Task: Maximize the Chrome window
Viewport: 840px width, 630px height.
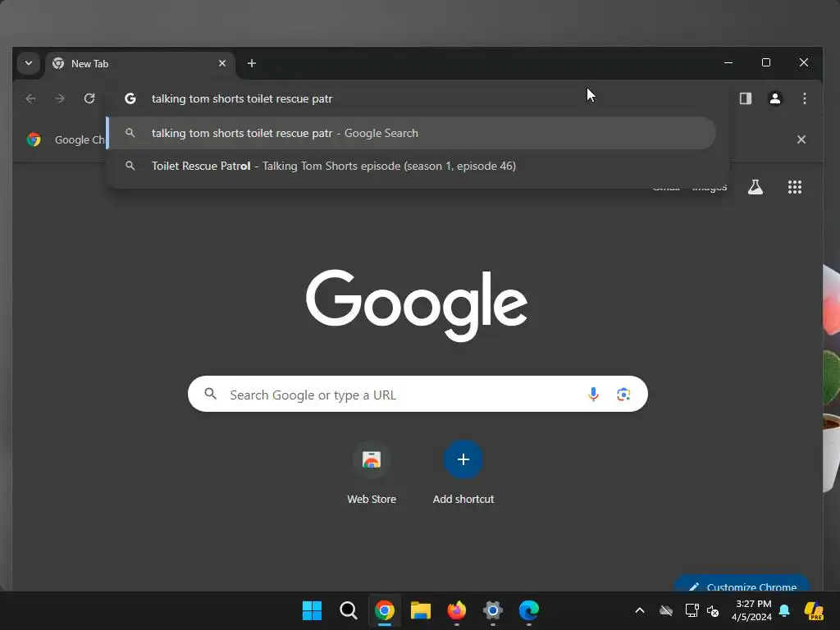Action: (x=766, y=62)
